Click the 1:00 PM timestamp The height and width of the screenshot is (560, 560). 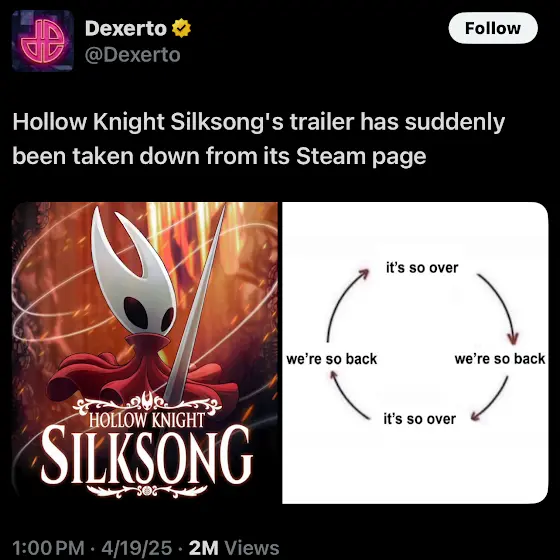[x=48, y=548]
